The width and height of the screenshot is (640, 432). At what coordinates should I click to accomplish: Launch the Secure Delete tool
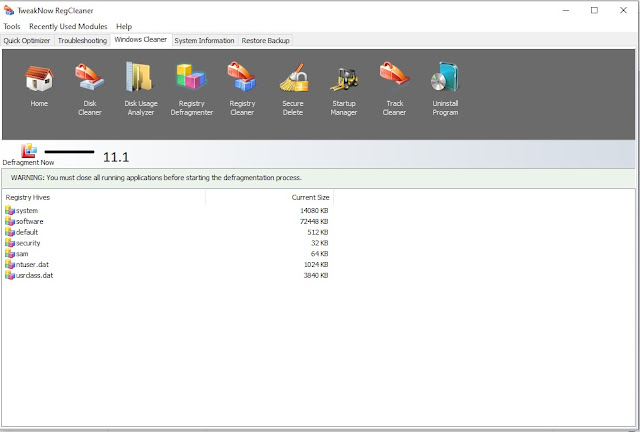tap(293, 77)
